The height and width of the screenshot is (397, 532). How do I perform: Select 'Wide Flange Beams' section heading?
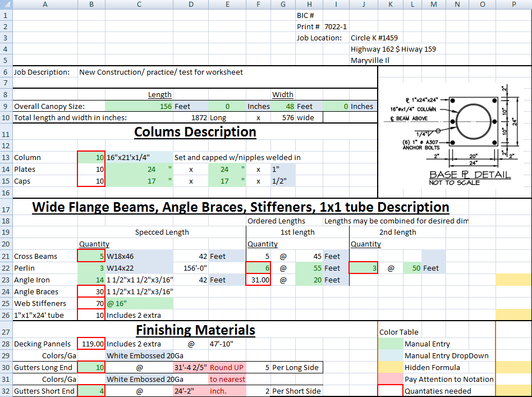pos(241,207)
